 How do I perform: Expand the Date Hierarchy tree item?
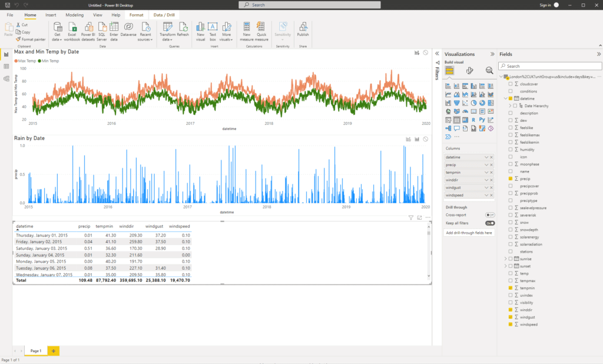point(509,106)
